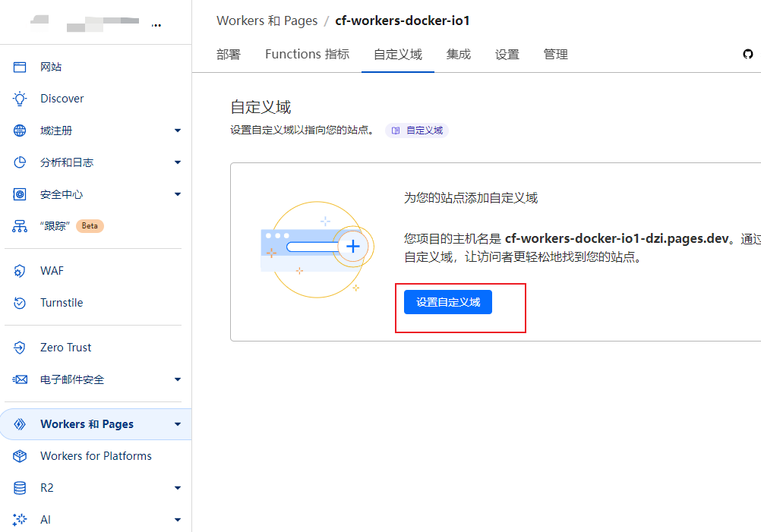Screen dimensions: 761x532
Task: Open Discover in the sidebar
Action: pos(62,99)
